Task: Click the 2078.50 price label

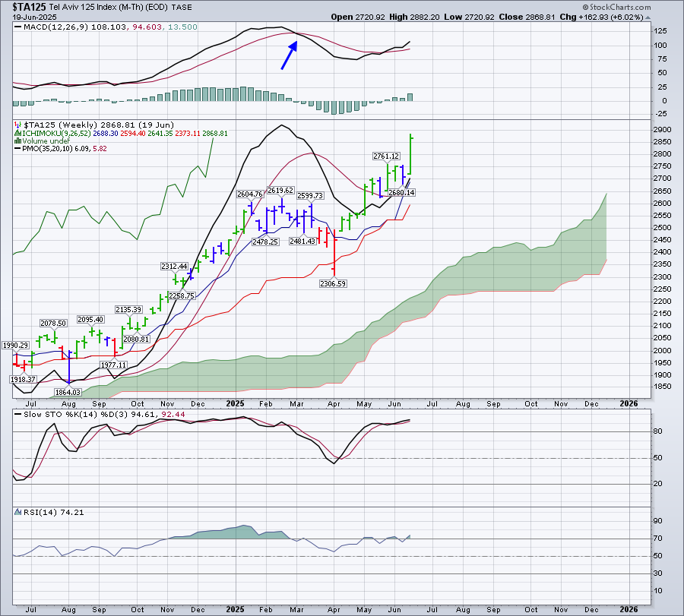Action: 53,323
